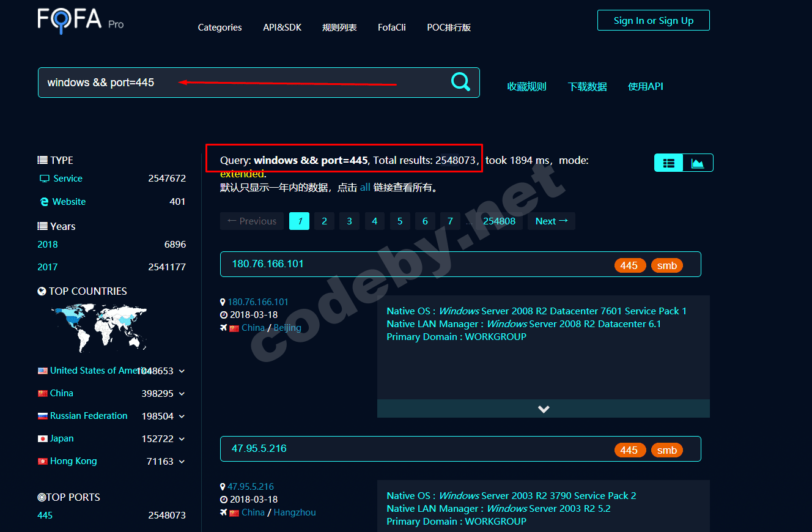
Task: Click the Service count 2547672
Action: pos(167,179)
